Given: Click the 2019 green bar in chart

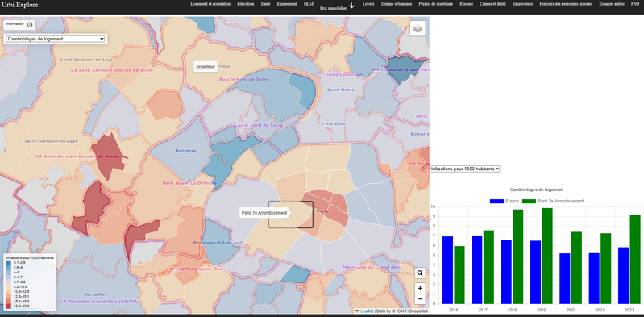Looking at the screenshot, I should (x=547, y=256).
